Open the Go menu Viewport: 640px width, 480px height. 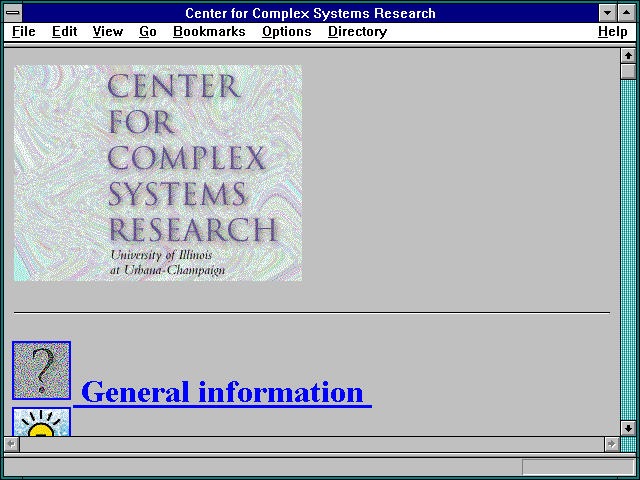pyautogui.click(x=148, y=32)
